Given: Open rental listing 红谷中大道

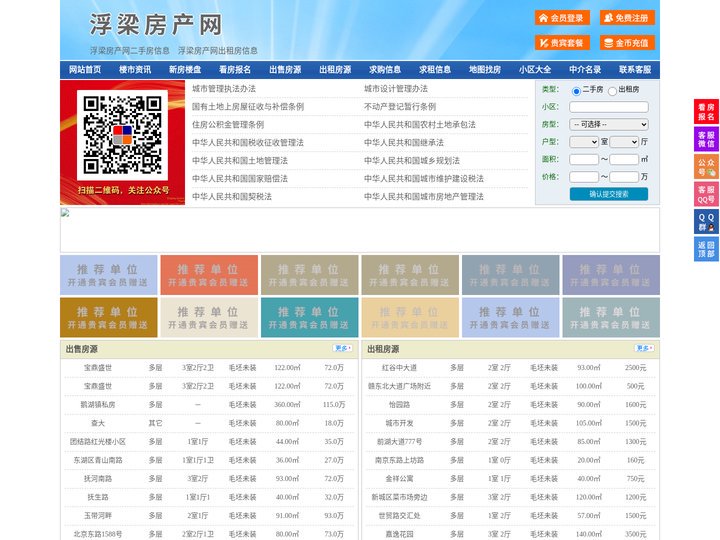Looking at the screenshot, I should coord(399,368).
